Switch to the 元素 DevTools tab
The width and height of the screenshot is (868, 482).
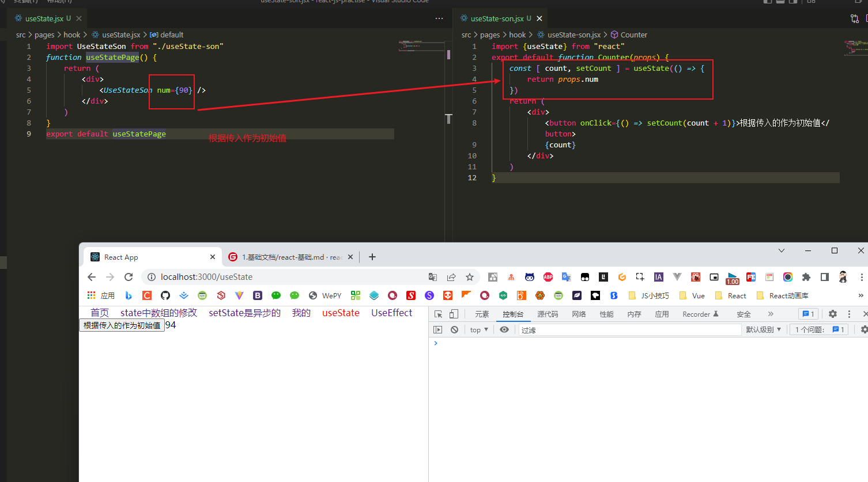click(x=482, y=314)
